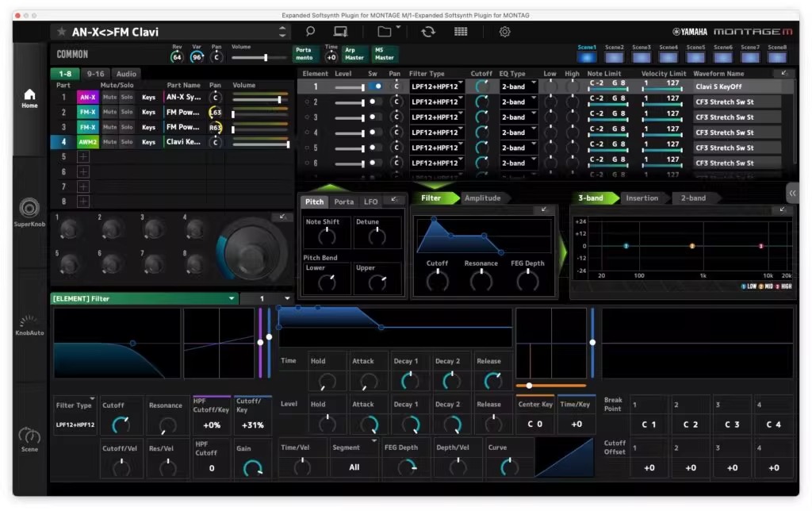Switch to the 9-16 parts tab

pyautogui.click(x=95, y=74)
